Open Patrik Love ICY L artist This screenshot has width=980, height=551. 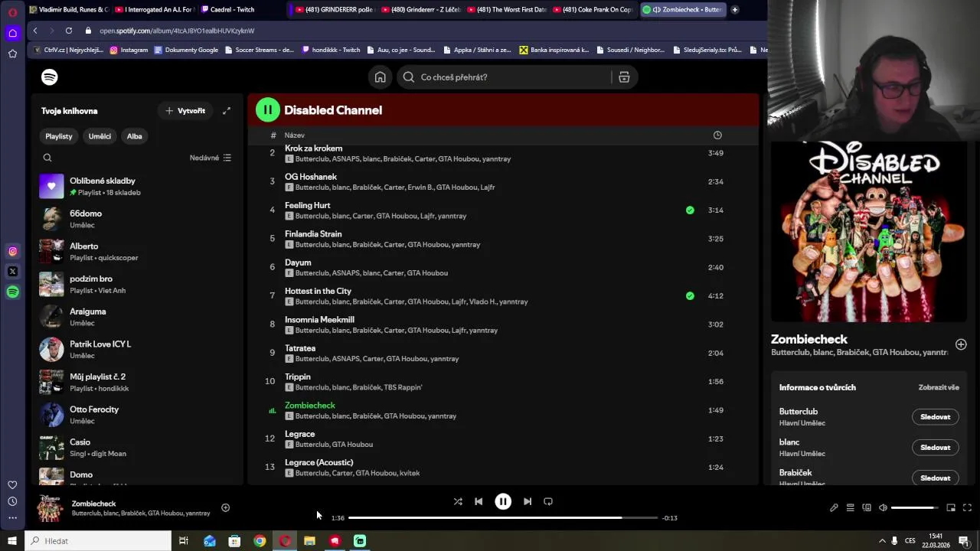(x=138, y=350)
